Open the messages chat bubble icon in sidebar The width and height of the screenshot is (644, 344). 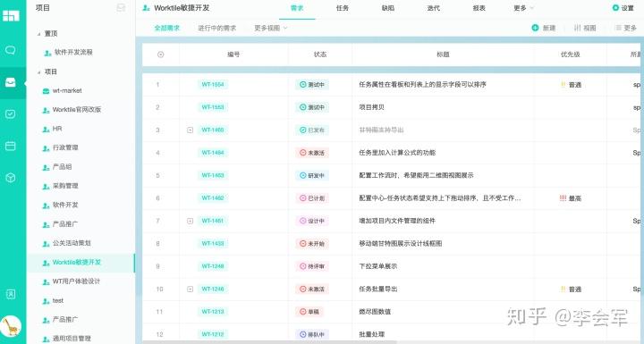tap(10, 50)
